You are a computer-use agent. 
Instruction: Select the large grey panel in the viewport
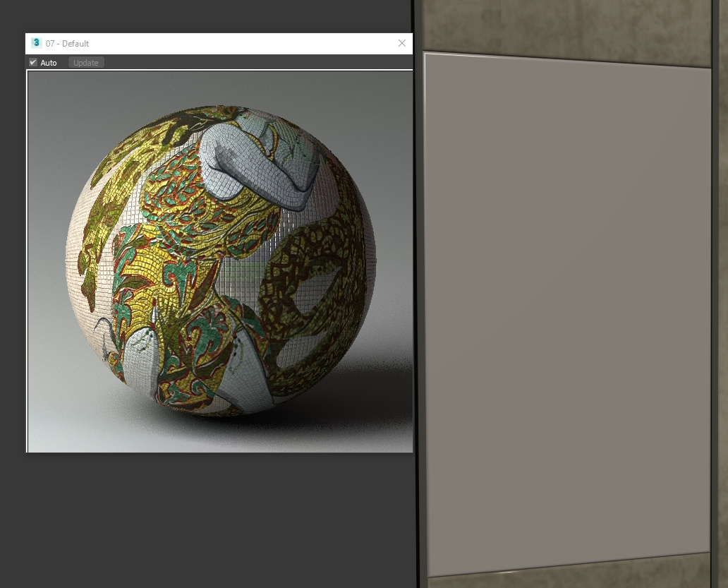point(568,311)
